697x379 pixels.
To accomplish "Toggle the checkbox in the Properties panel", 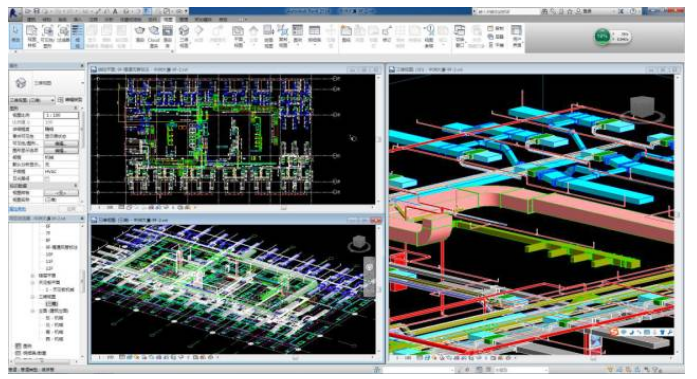I will (x=47, y=179).
